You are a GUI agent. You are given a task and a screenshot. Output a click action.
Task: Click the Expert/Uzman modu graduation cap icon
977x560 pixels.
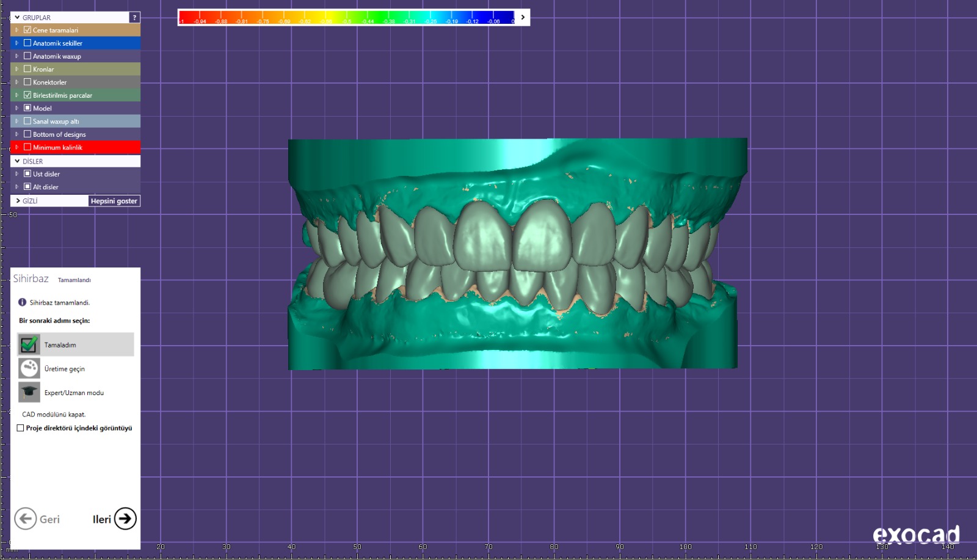pyautogui.click(x=29, y=392)
